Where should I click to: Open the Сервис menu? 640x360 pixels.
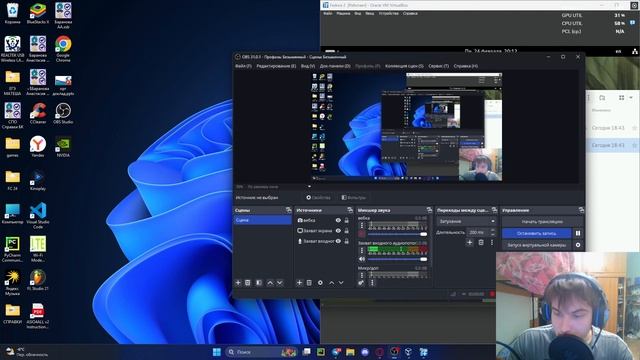coord(438,66)
